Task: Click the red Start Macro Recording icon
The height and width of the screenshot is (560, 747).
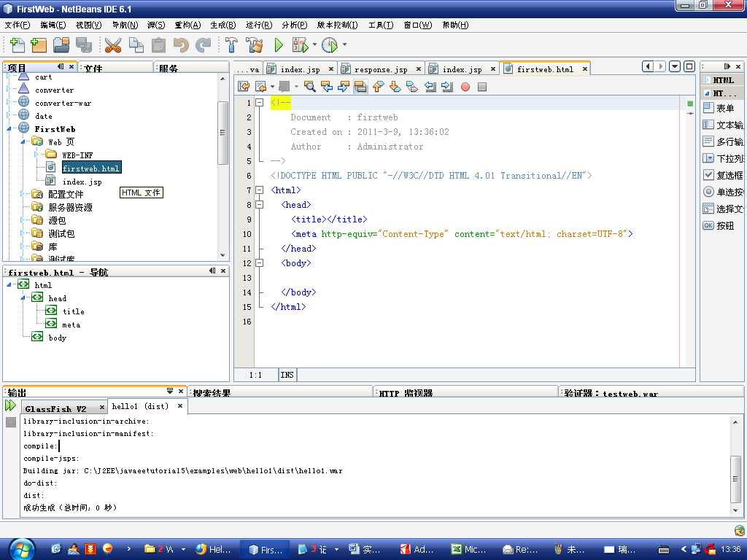Action: pyautogui.click(x=465, y=87)
